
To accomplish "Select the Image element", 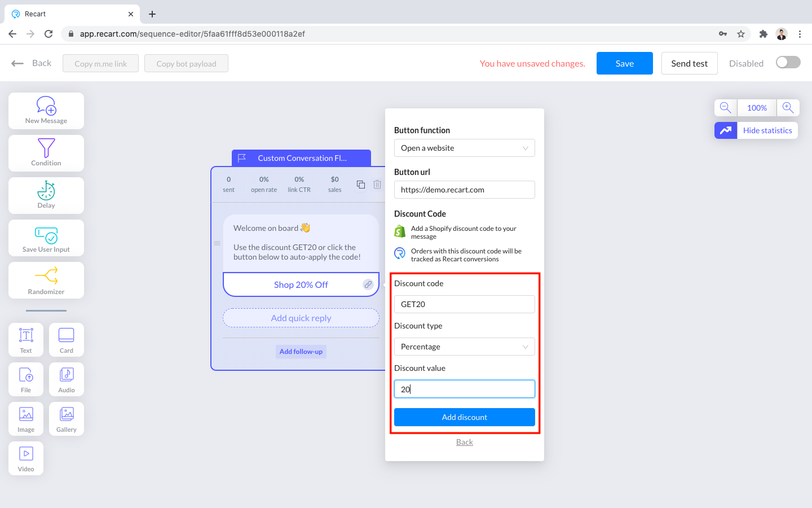I will [26, 419].
